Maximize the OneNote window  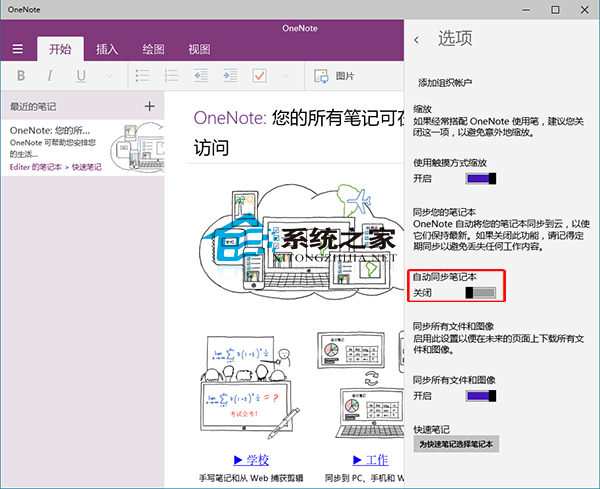pos(555,10)
